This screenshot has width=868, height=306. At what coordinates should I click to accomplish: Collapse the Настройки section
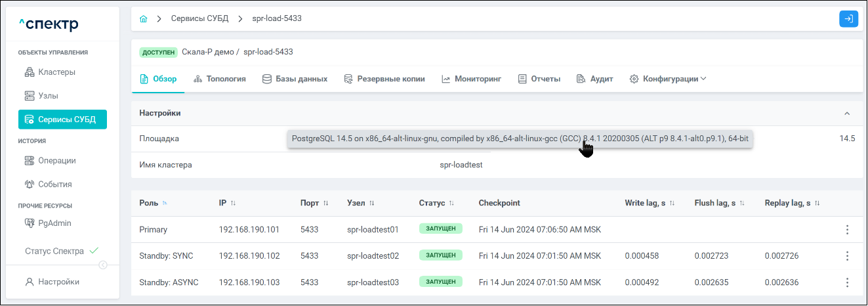(847, 113)
